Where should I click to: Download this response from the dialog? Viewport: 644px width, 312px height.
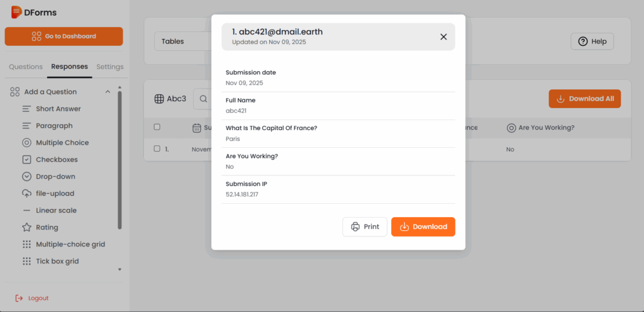point(423,226)
